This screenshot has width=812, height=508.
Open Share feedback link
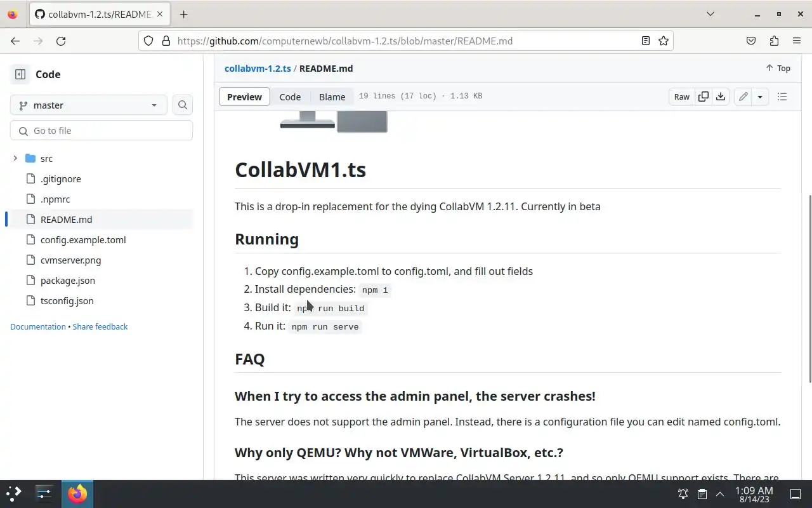coord(100,326)
